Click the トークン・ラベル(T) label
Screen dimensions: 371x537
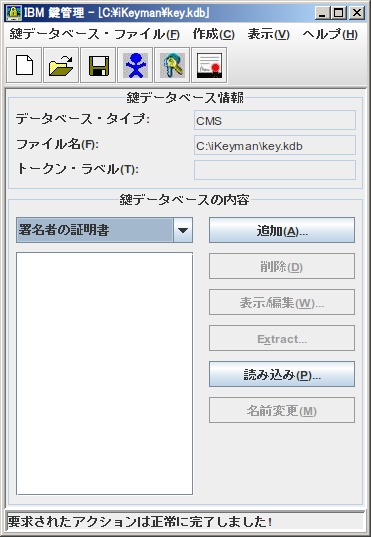coord(78,169)
